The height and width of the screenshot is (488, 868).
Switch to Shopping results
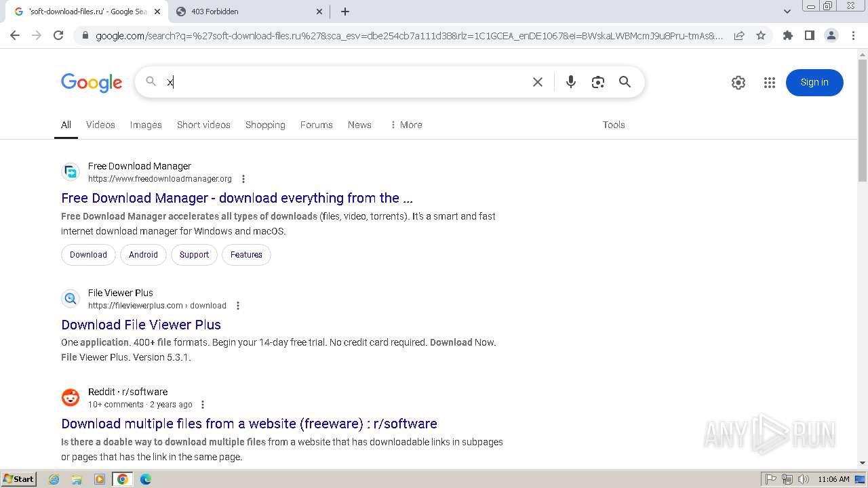point(265,125)
